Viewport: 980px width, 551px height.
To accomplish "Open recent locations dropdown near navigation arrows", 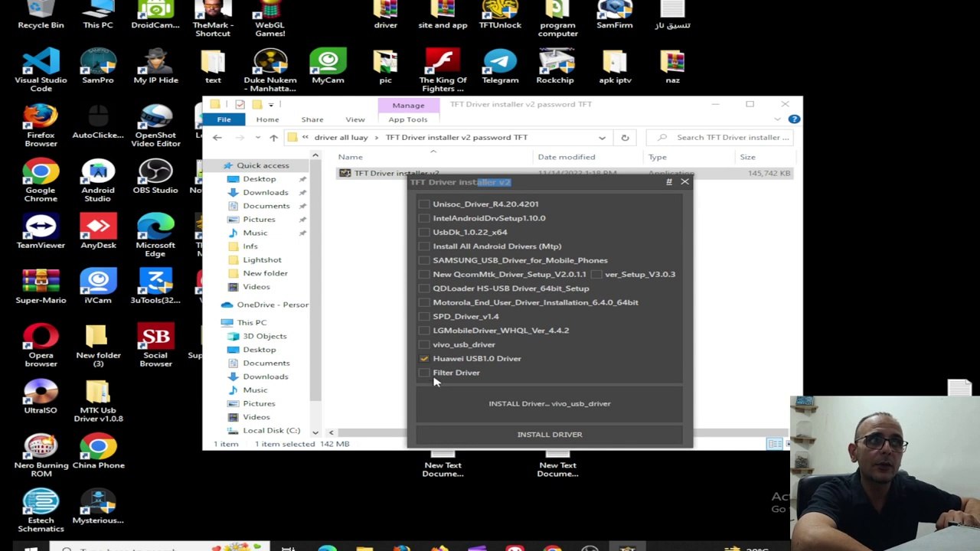I will click(257, 138).
